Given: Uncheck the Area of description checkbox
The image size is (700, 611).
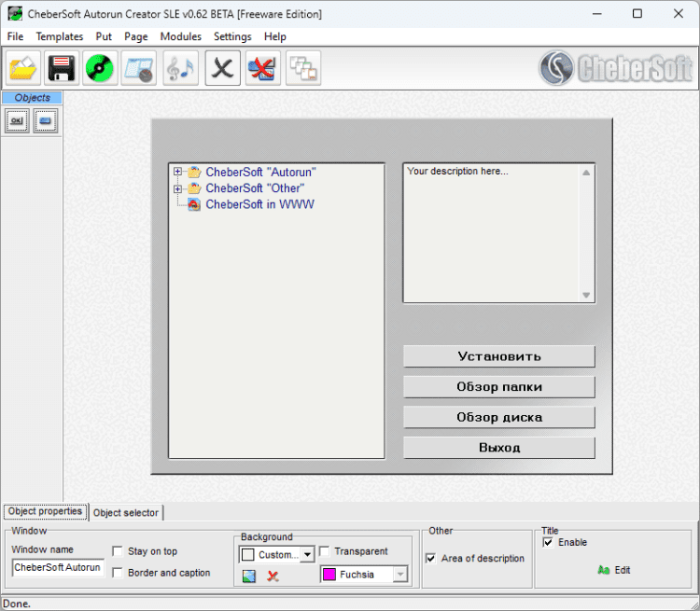Looking at the screenshot, I should click(431, 559).
